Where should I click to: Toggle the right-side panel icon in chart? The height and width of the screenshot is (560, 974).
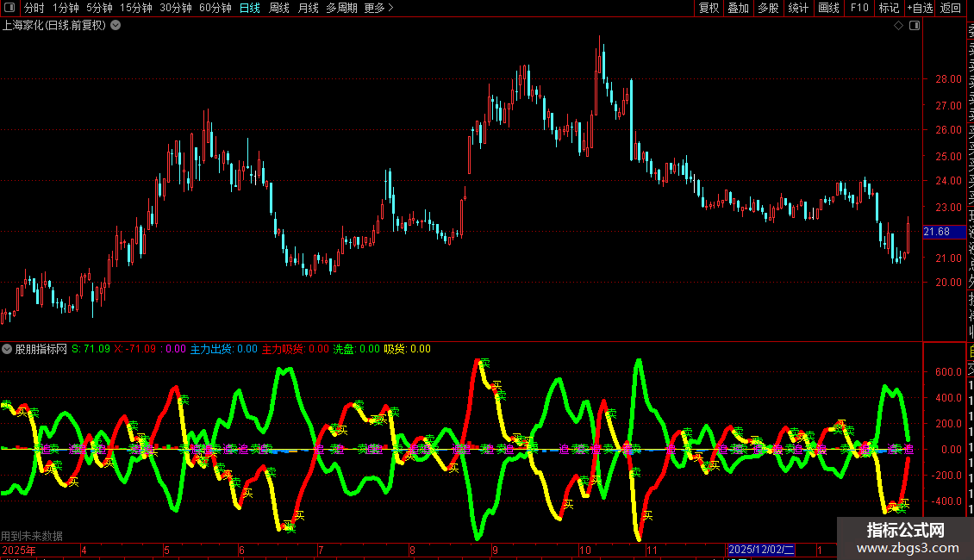(x=915, y=26)
